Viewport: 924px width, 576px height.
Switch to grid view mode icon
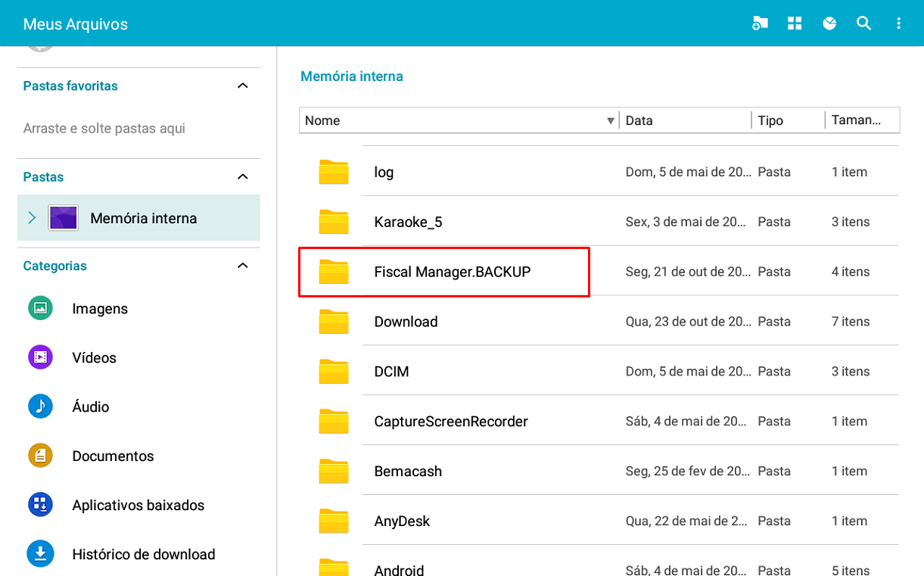(795, 23)
